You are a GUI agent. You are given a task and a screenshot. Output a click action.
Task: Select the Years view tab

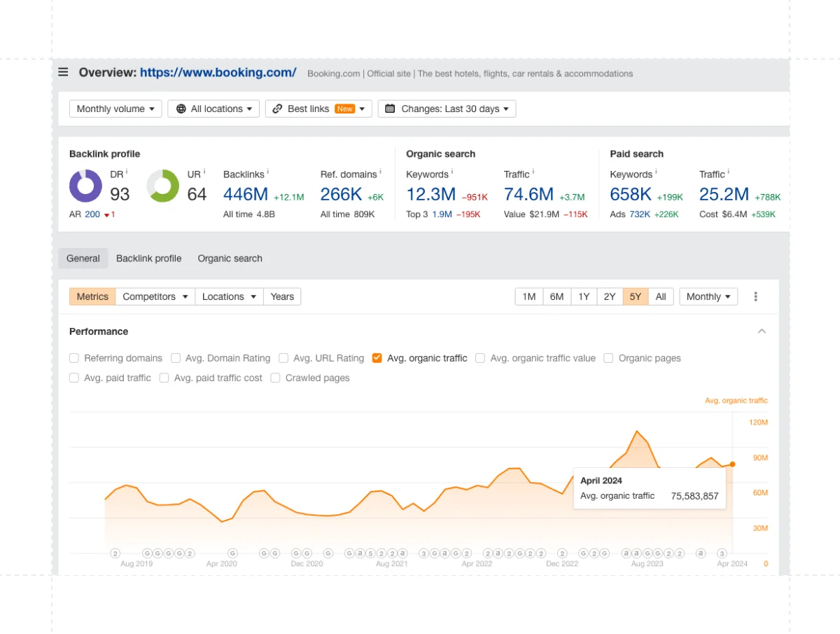point(282,296)
